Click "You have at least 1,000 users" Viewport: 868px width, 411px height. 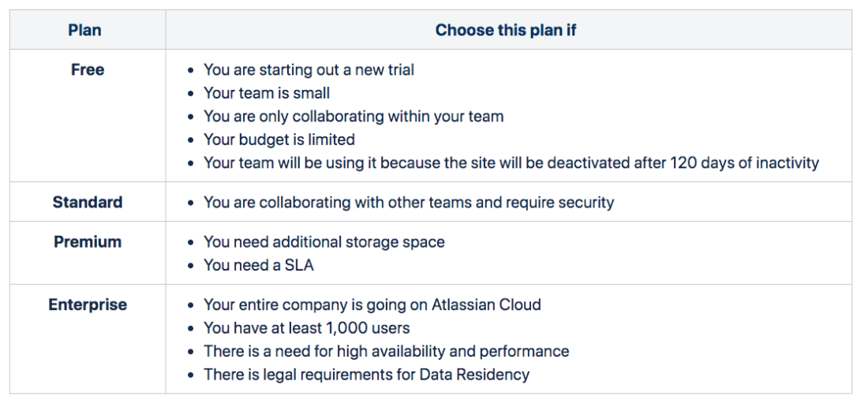click(306, 327)
